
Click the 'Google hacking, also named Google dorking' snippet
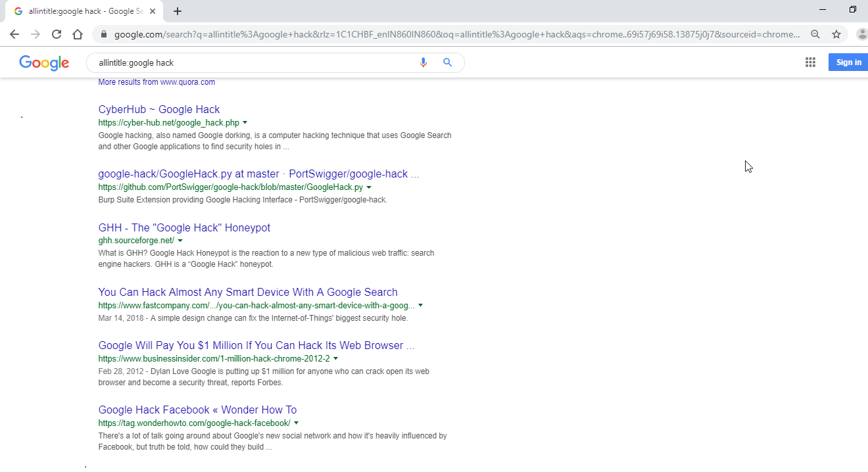click(x=275, y=141)
